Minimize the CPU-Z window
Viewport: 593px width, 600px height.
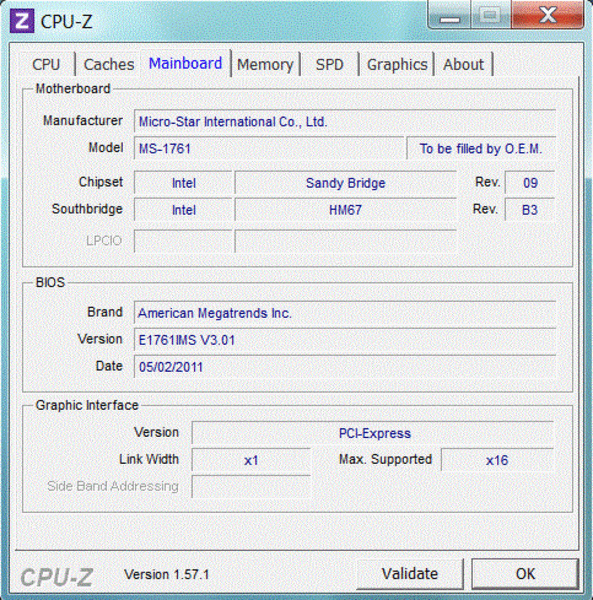pos(449,15)
